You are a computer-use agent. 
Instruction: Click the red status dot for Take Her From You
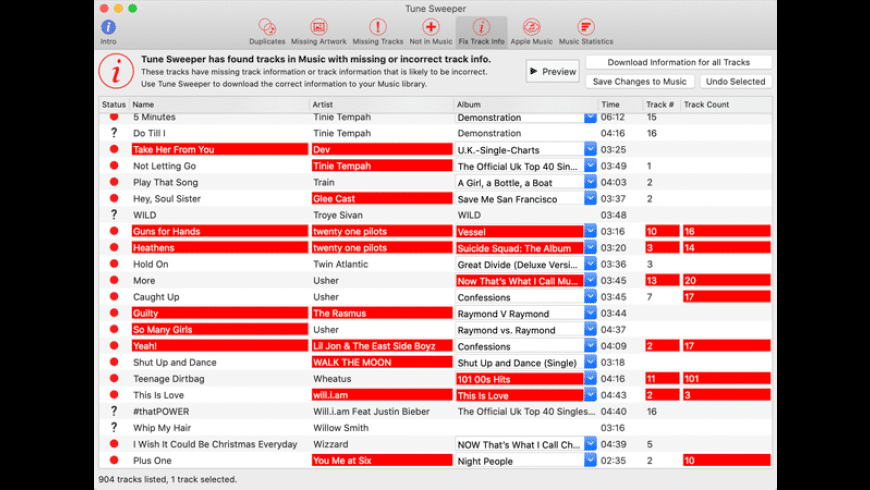114,149
